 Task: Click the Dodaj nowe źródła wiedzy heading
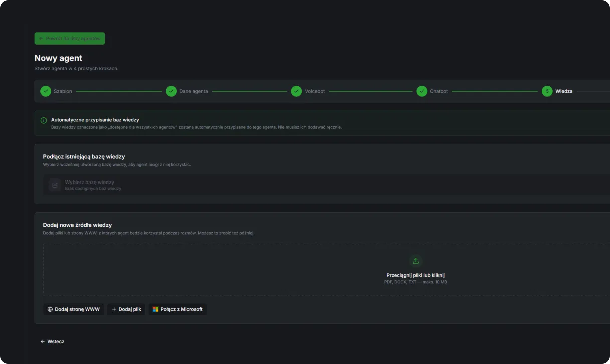(x=77, y=225)
